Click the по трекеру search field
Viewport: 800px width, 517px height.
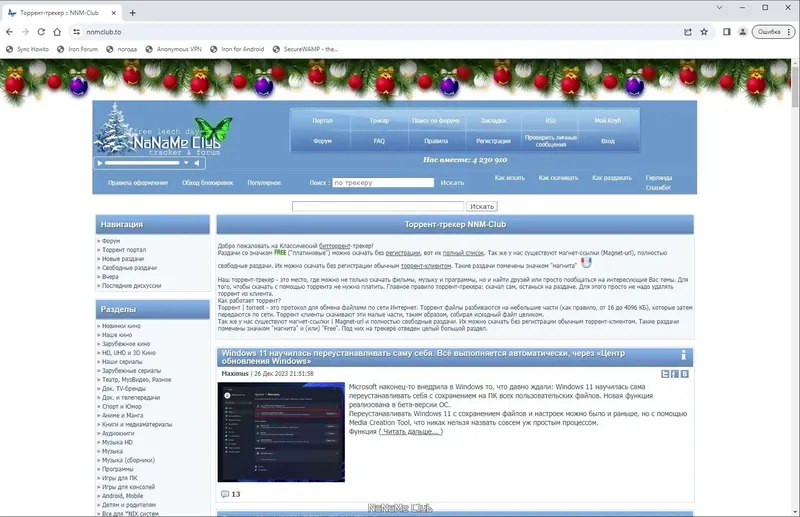(x=383, y=182)
